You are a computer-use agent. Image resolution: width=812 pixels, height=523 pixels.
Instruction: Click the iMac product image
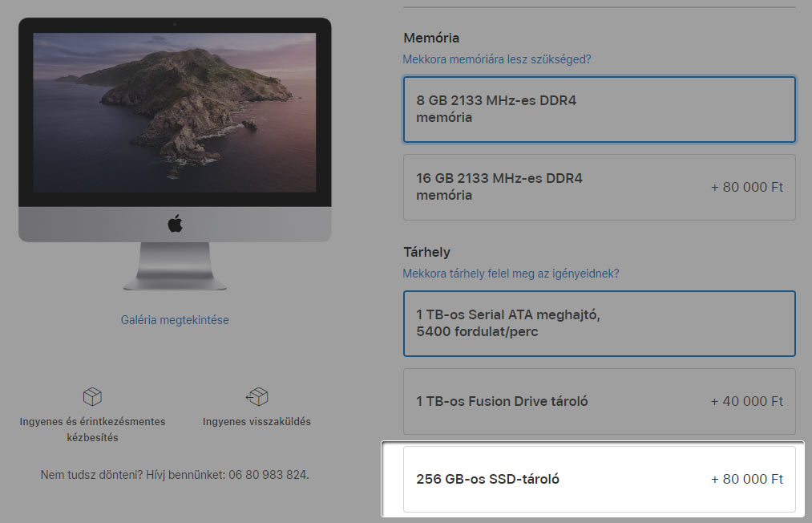175,154
